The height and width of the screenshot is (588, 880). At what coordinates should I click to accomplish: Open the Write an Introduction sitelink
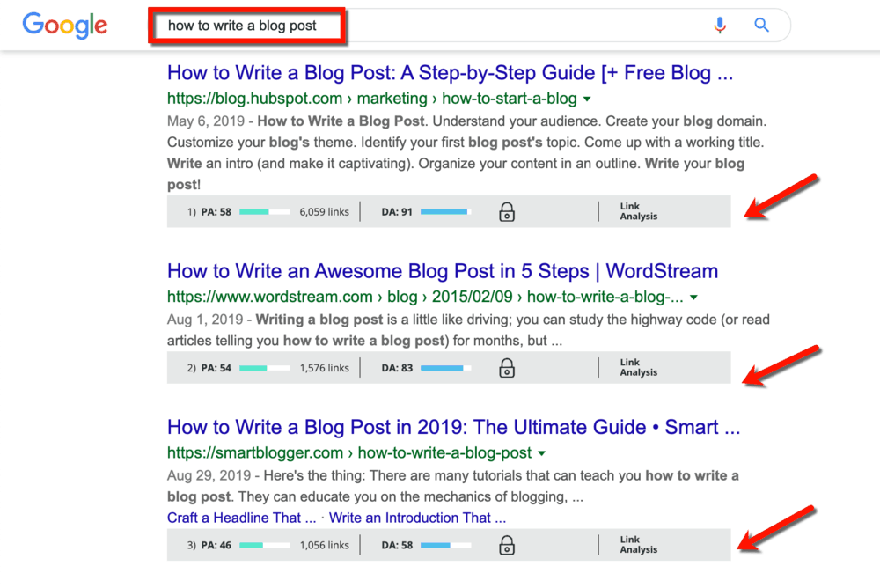coord(418,518)
